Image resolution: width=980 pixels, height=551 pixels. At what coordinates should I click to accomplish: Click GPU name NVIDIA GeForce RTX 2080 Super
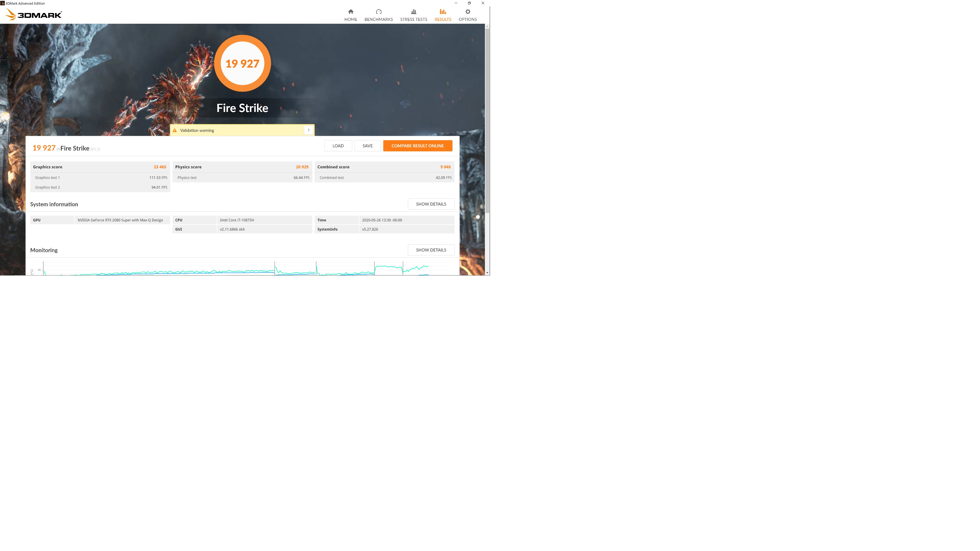tap(120, 220)
